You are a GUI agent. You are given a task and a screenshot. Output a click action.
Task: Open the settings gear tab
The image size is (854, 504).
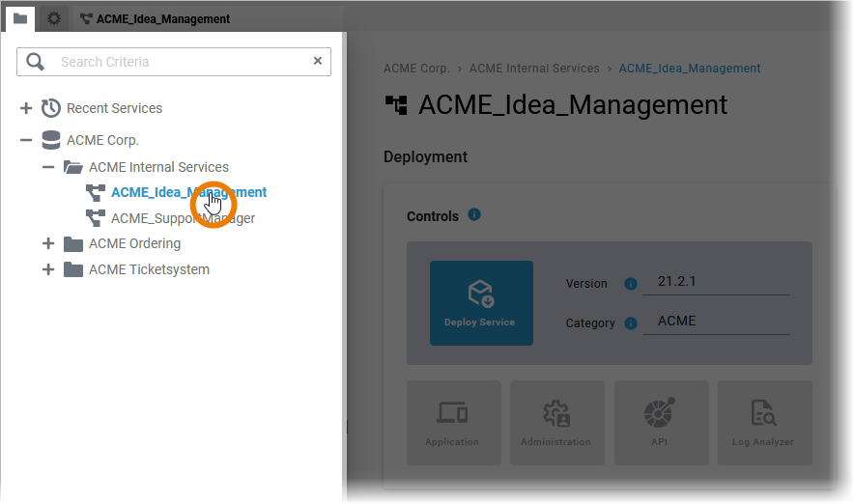pyautogui.click(x=54, y=18)
